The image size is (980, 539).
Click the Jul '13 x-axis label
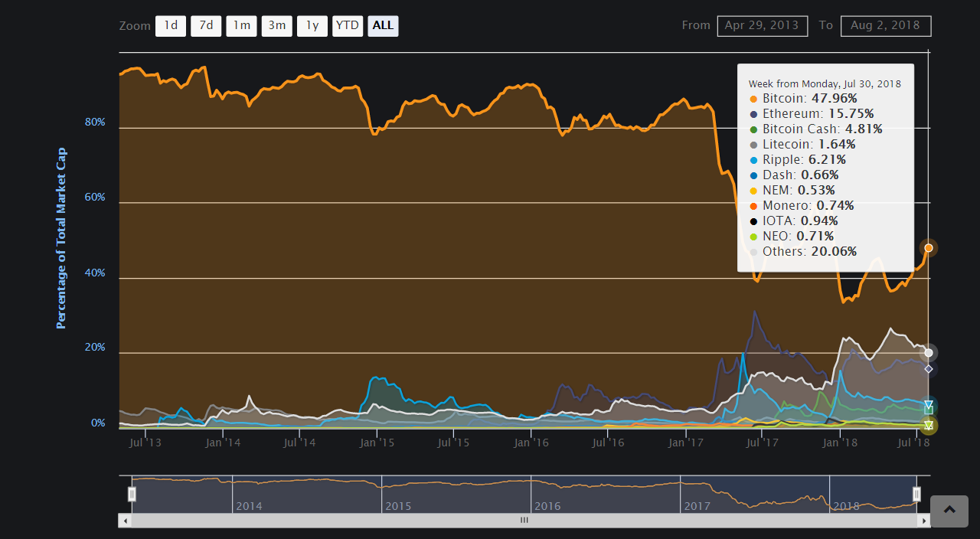[x=145, y=443]
